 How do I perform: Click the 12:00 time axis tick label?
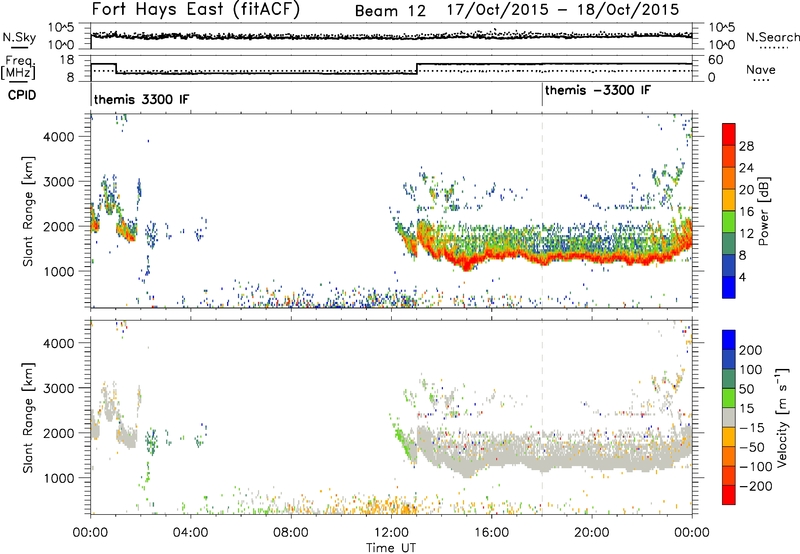[x=391, y=533]
